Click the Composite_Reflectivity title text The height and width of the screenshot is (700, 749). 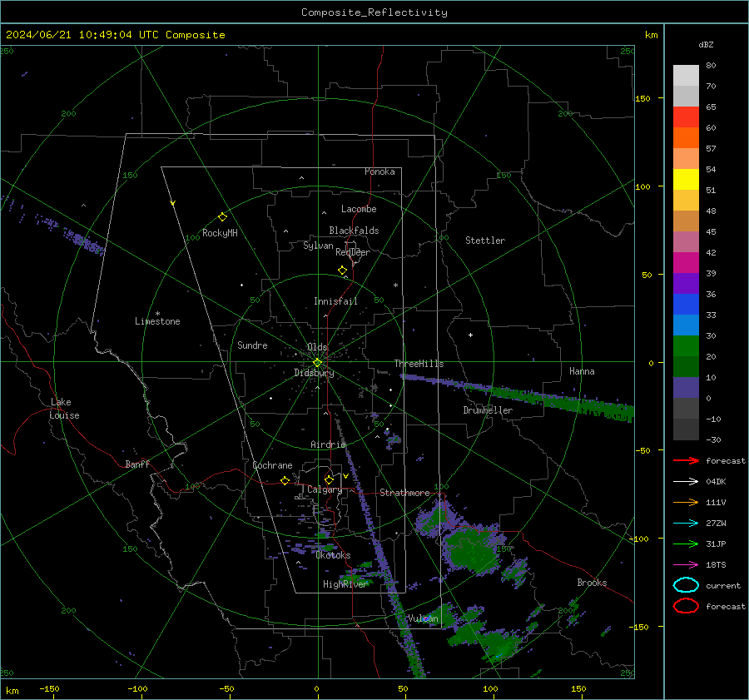point(374,12)
